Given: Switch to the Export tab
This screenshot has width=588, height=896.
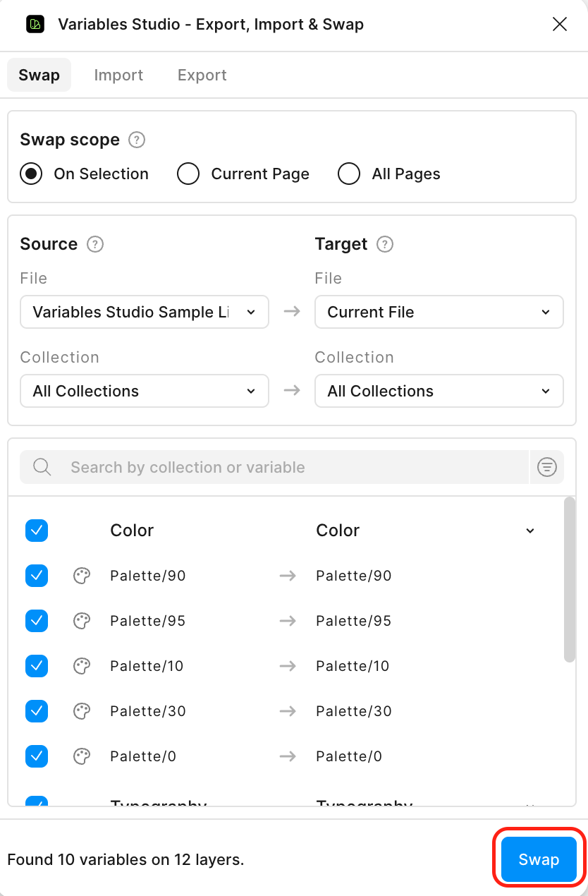Looking at the screenshot, I should click(202, 75).
